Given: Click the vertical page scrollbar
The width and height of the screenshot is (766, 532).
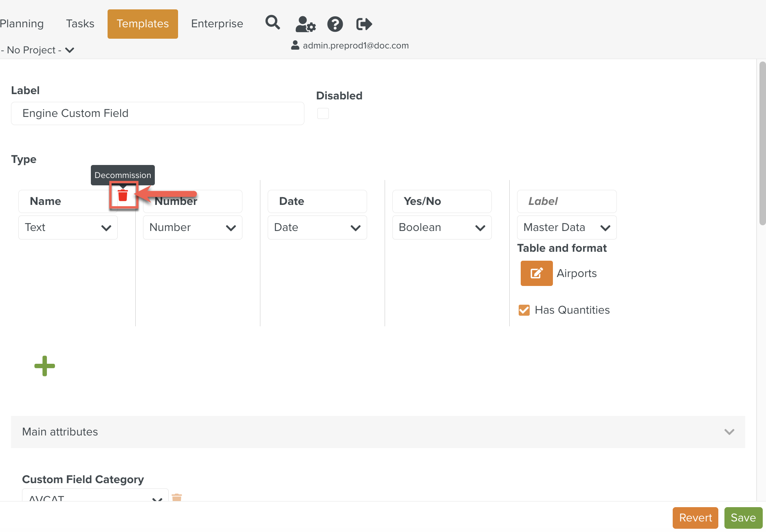Looking at the screenshot, I should (762, 143).
